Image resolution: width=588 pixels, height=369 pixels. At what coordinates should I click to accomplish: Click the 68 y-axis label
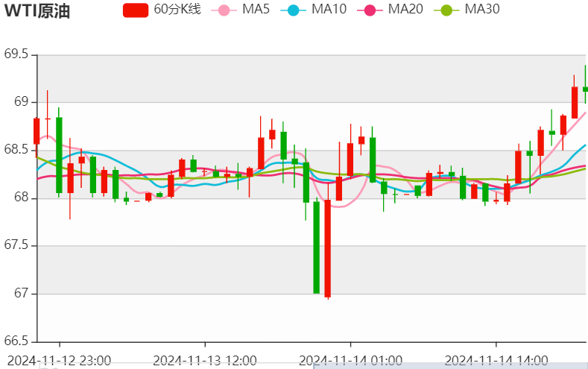tap(21, 198)
